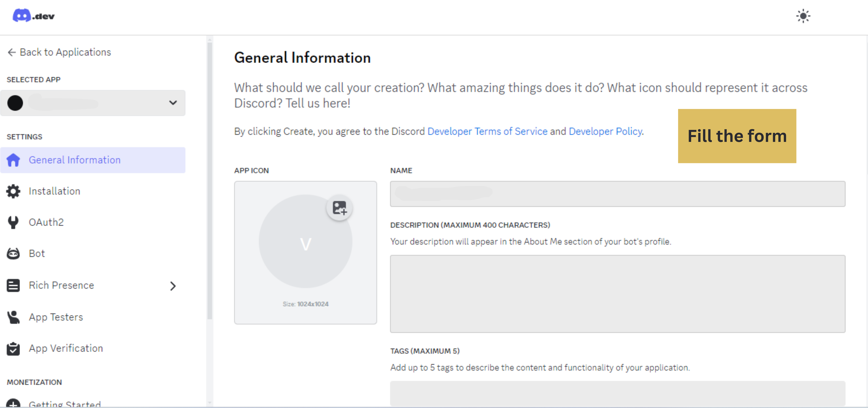
Task: Click 'DESCRIPTION (MAXIMUM 400 CHARACTERS)' label
Action: pyautogui.click(x=470, y=225)
